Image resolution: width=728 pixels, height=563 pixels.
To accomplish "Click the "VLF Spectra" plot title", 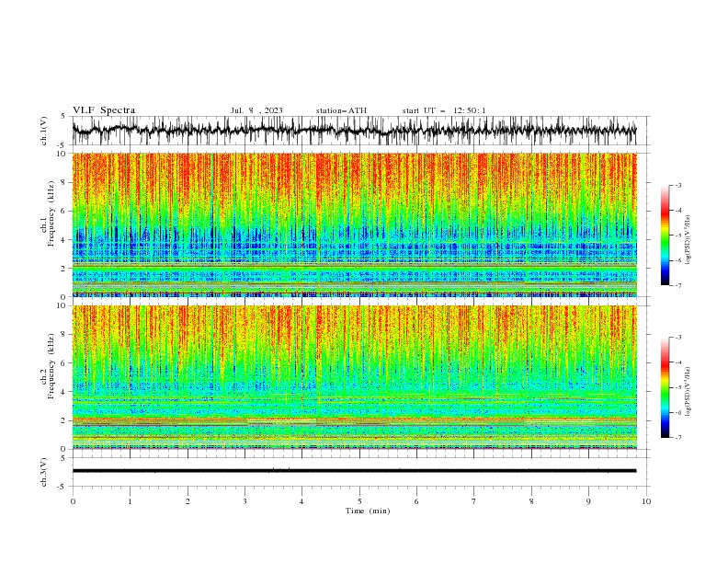I will coord(104,110).
